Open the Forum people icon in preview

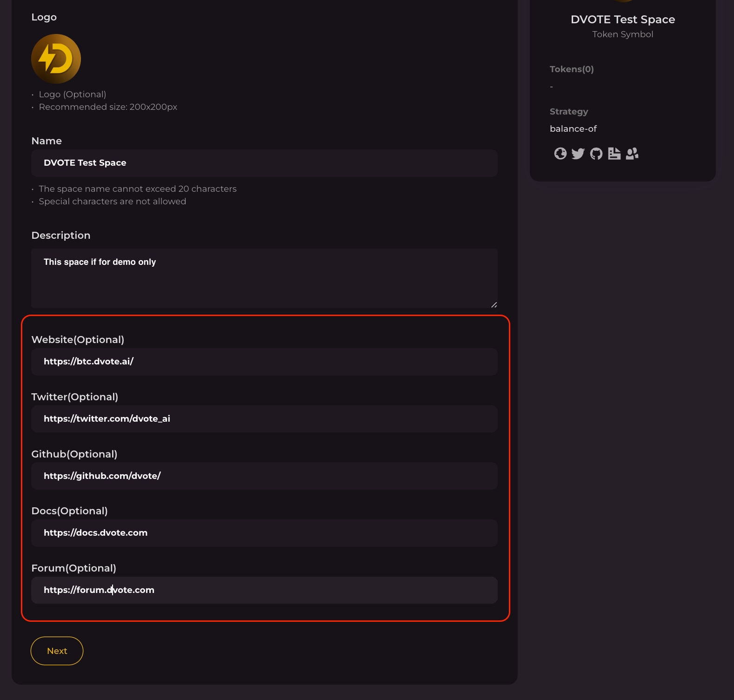[632, 154]
